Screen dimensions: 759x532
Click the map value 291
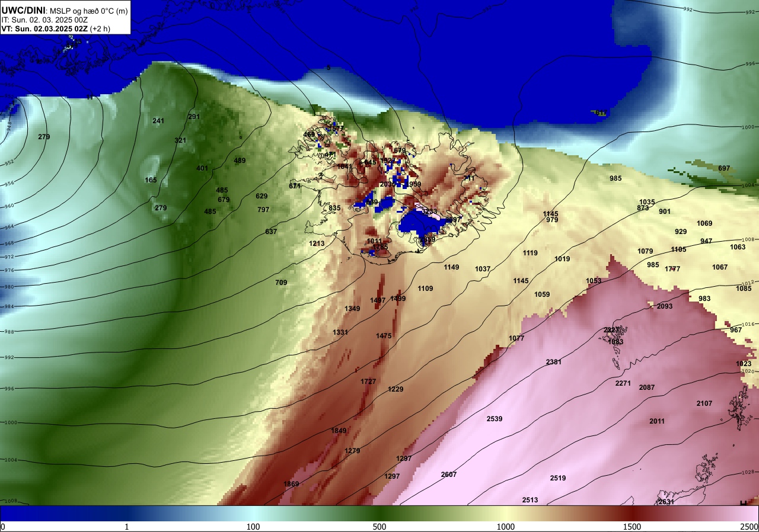194,117
